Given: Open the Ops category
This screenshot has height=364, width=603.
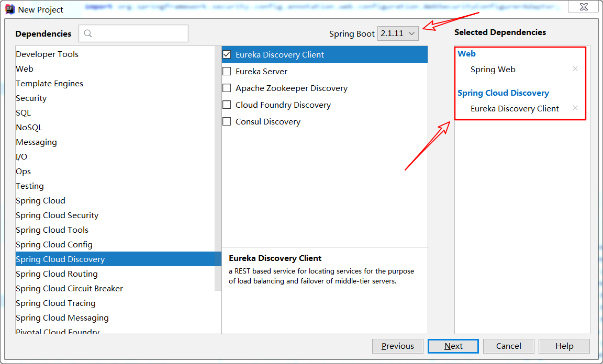Looking at the screenshot, I should (115, 172).
